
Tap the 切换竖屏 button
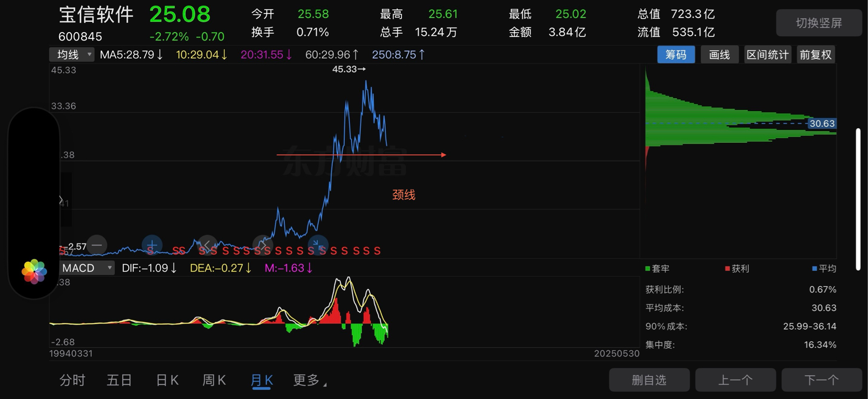click(819, 23)
